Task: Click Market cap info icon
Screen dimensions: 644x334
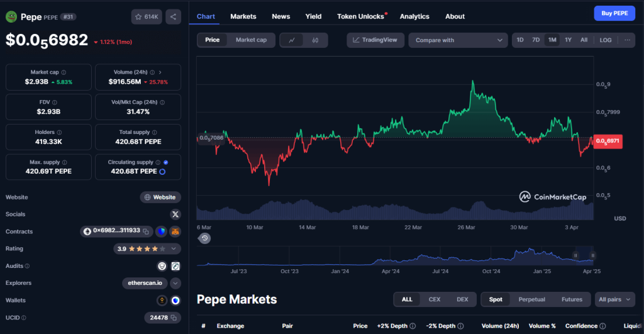Action: 64,72
